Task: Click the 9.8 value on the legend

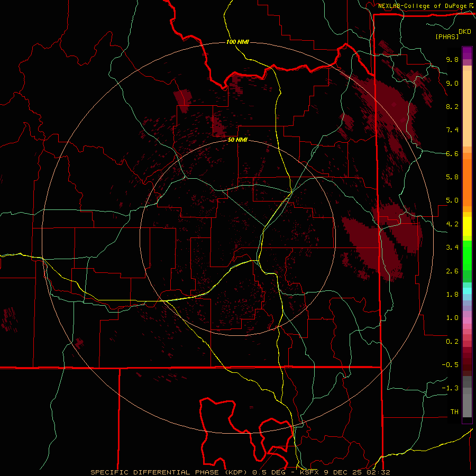Action: click(452, 59)
